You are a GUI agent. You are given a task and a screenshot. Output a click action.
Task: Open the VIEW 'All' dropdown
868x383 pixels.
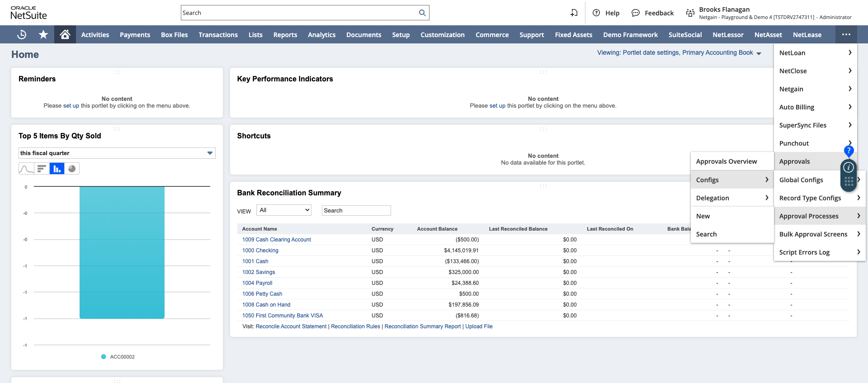[284, 210]
